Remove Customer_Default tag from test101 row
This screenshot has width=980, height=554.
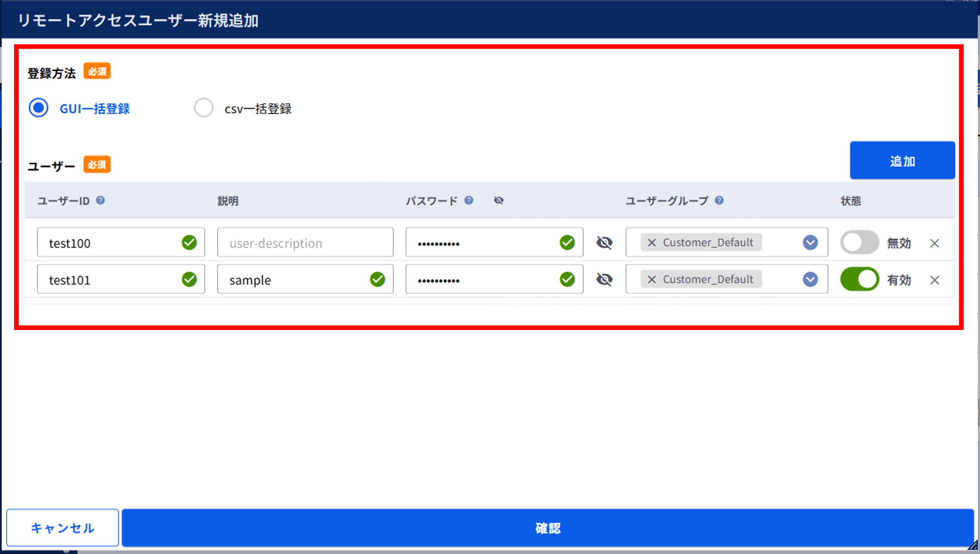[x=652, y=279]
